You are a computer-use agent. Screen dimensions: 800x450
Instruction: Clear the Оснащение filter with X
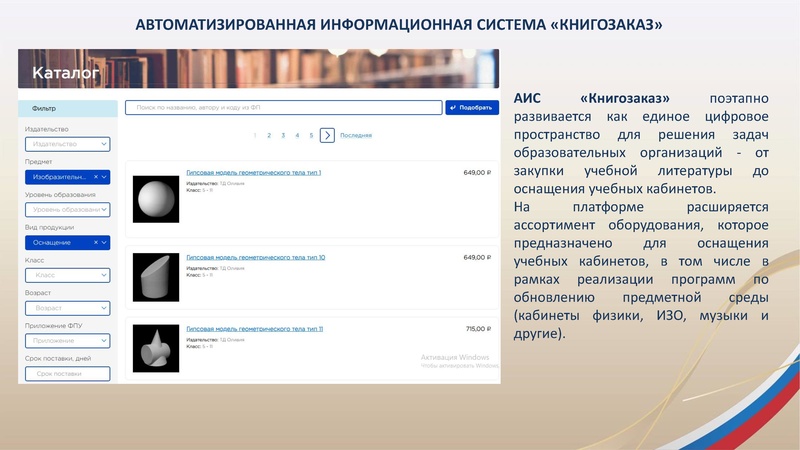(x=95, y=242)
